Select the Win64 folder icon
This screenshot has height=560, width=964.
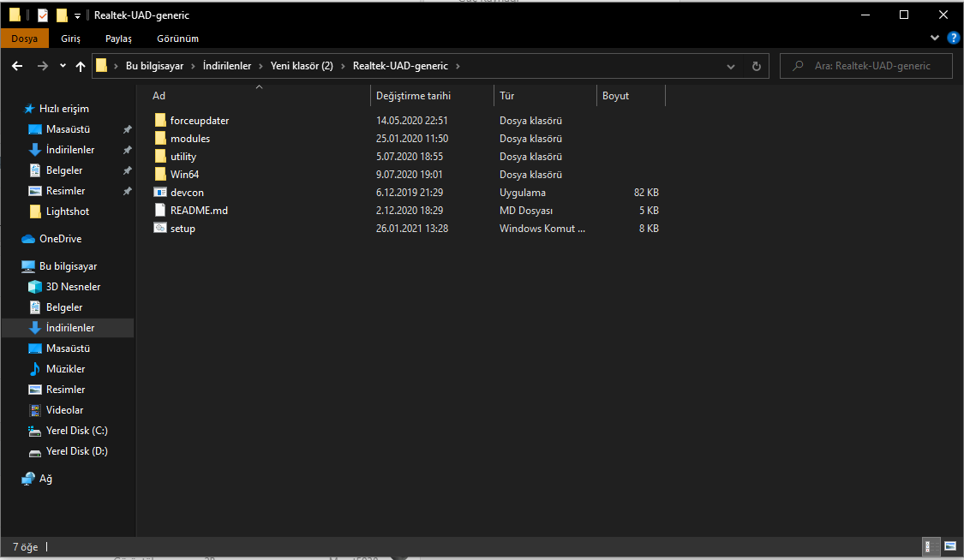point(160,174)
